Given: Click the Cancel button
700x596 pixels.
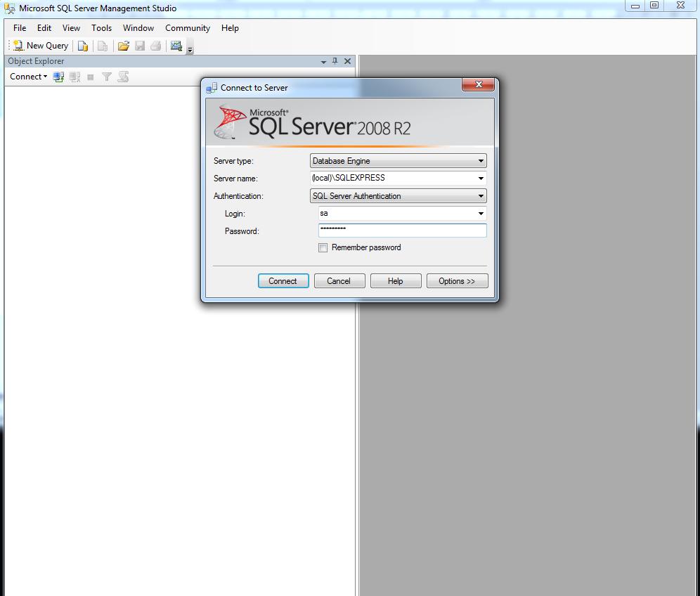Looking at the screenshot, I should (339, 281).
